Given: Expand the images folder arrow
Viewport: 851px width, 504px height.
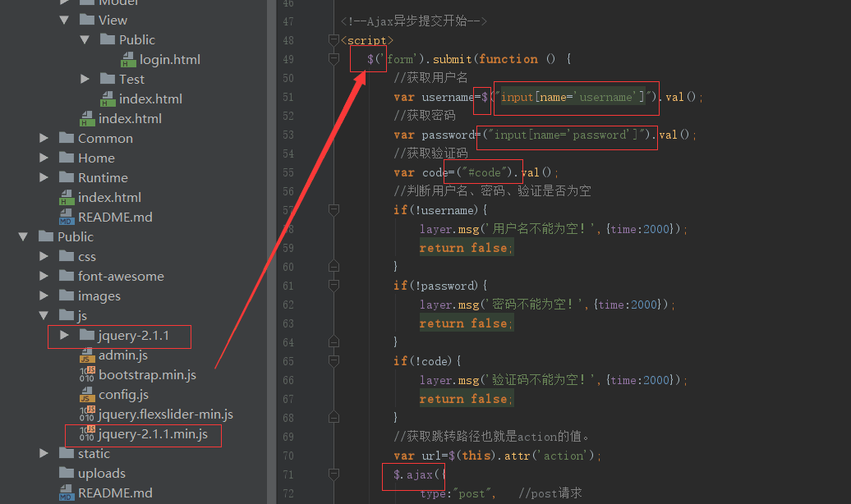Looking at the screenshot, I should tap(44, 296).
